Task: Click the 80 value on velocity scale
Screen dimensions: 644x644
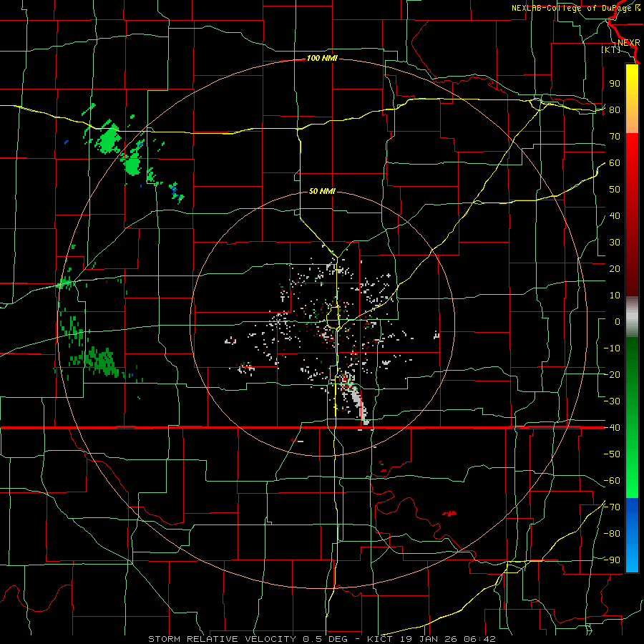Action: (615, 109)
